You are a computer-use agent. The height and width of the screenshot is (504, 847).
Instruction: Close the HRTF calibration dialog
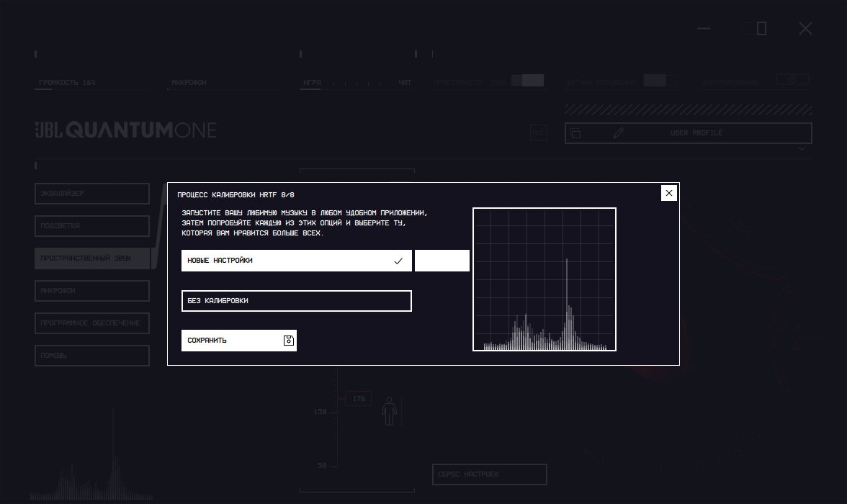click(668, 193)
